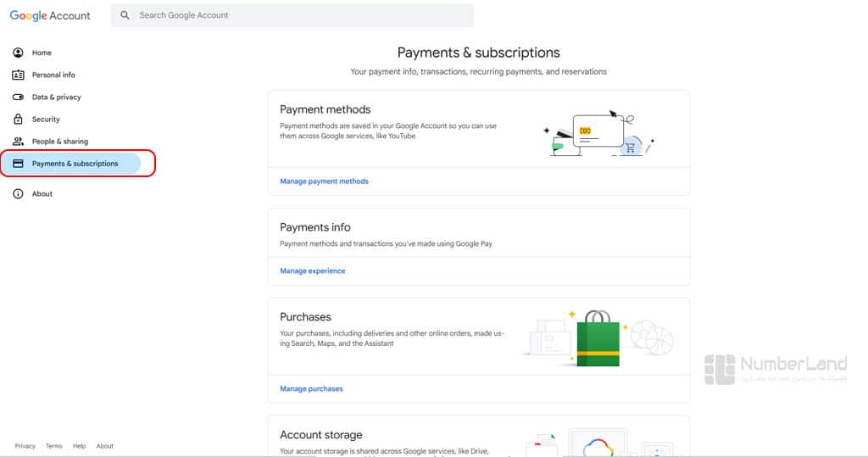Open the Help footer link
868x457 pixels.
[79, 446]
